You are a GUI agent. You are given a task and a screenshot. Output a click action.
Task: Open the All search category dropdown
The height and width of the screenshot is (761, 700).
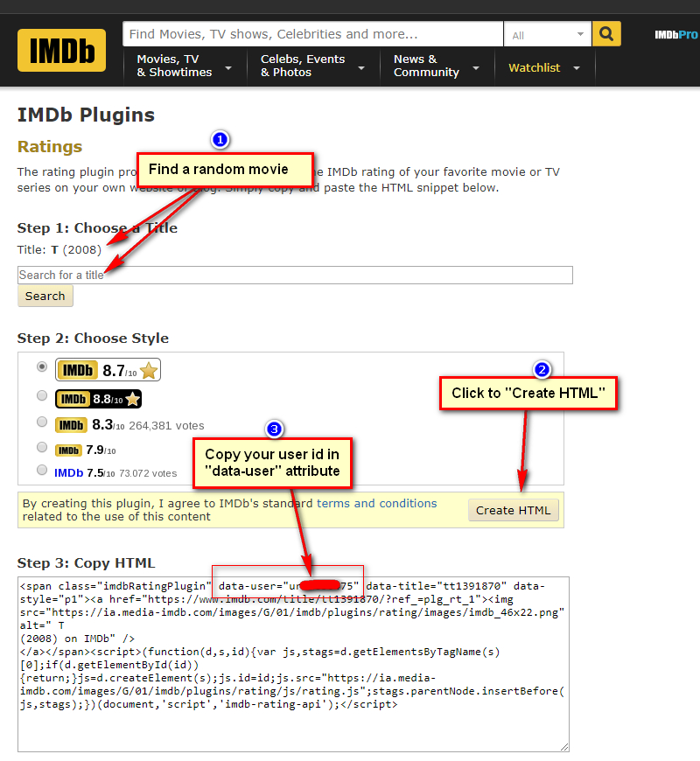(x=548, y=35)
